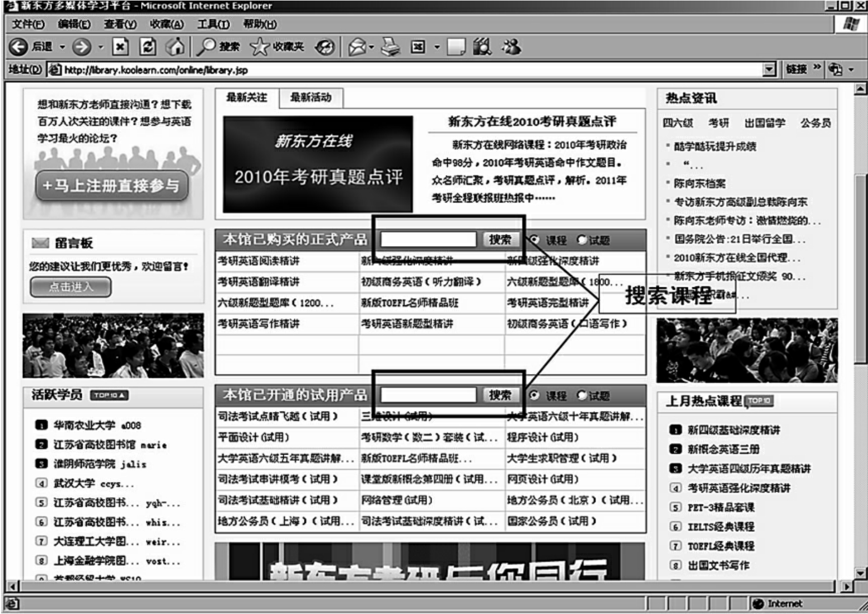The image size is (868, 614).
Task: Open the 考研英语阅读精讲 course link
Action: click(259, 261)
